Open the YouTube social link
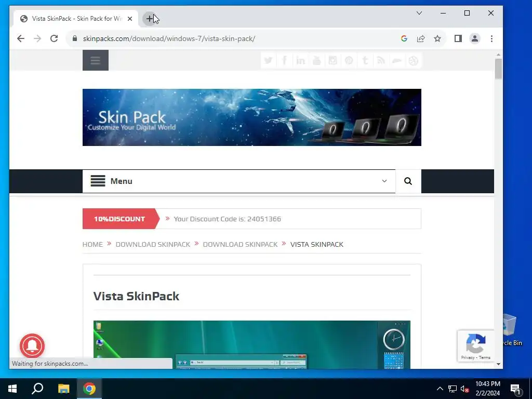This screenshot has width=532, height=399. click(316, 61)
